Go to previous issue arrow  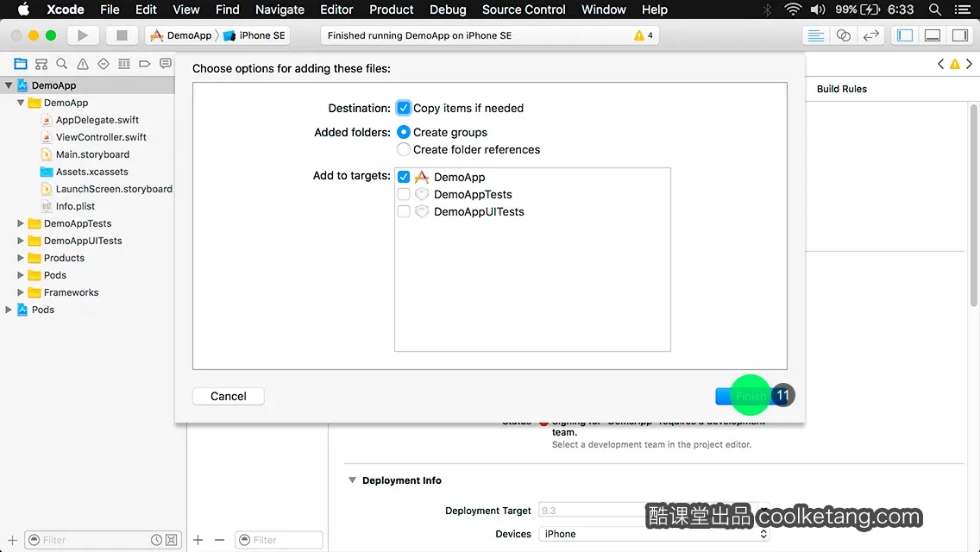[x=940, y=64]
